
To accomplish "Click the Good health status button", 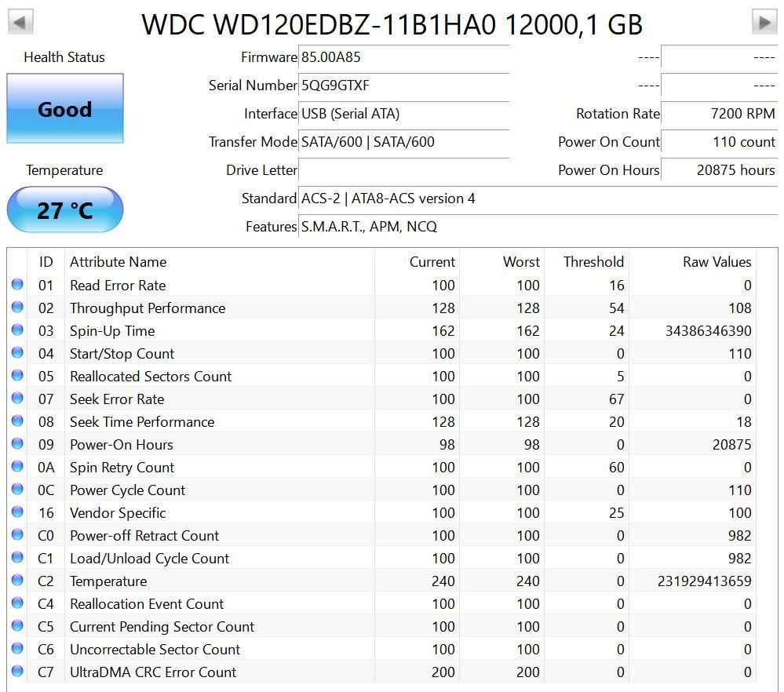I will point(65,108).
